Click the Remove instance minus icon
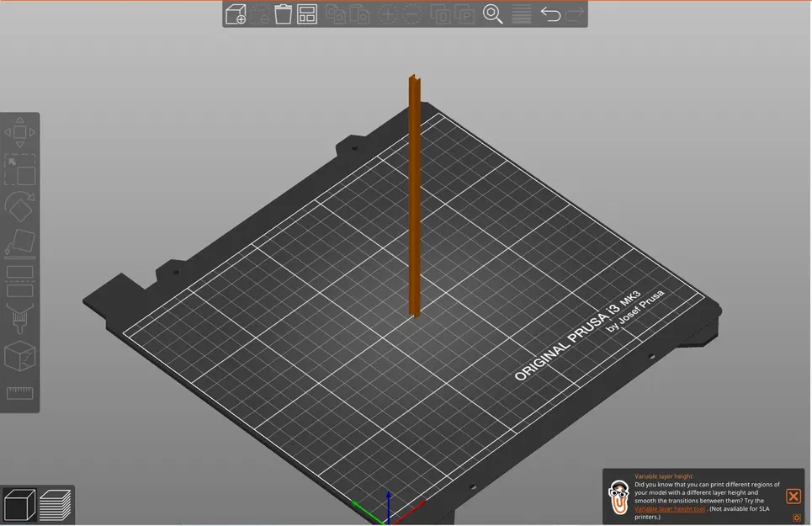Image resolution: width=812 pixels, height=526 pixels. tap(412, 14)
